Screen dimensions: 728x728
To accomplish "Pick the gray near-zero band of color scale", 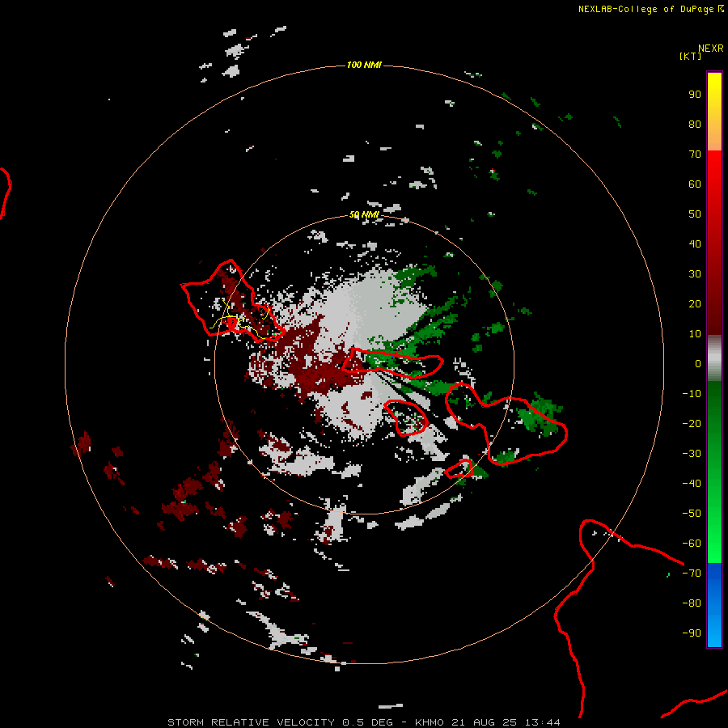I will tap(714, 358).
